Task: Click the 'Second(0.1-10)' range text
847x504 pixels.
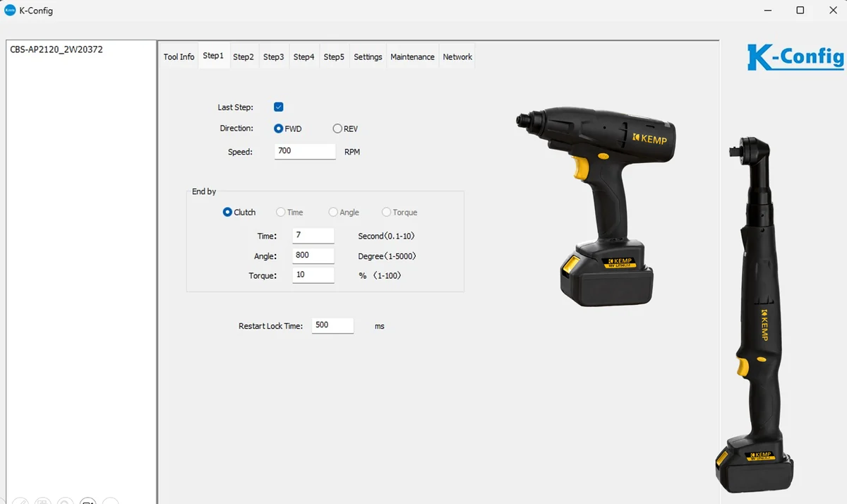Action: coord(386,236)
